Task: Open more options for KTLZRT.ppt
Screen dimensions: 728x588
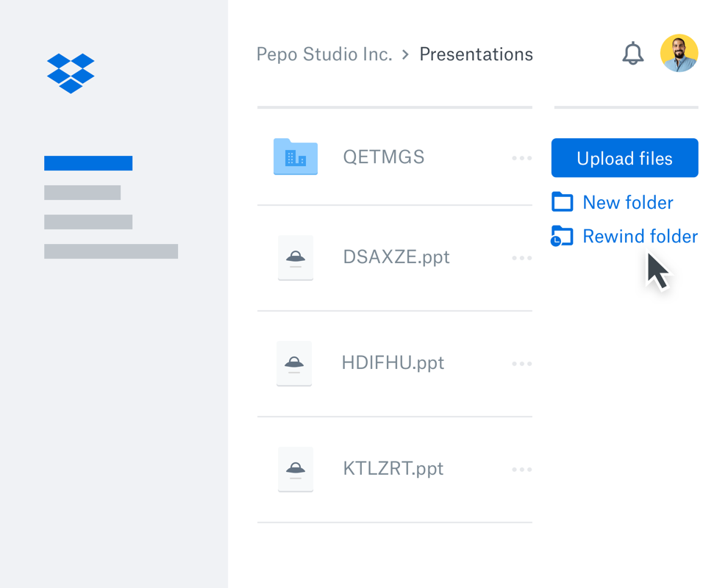Action: point(521,470)
